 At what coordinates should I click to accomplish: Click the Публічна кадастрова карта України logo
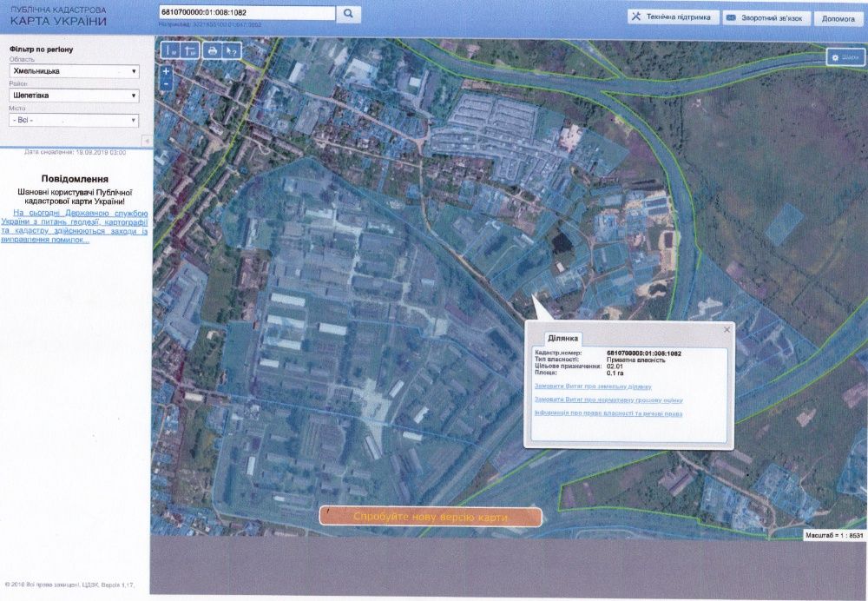point(58,17)
